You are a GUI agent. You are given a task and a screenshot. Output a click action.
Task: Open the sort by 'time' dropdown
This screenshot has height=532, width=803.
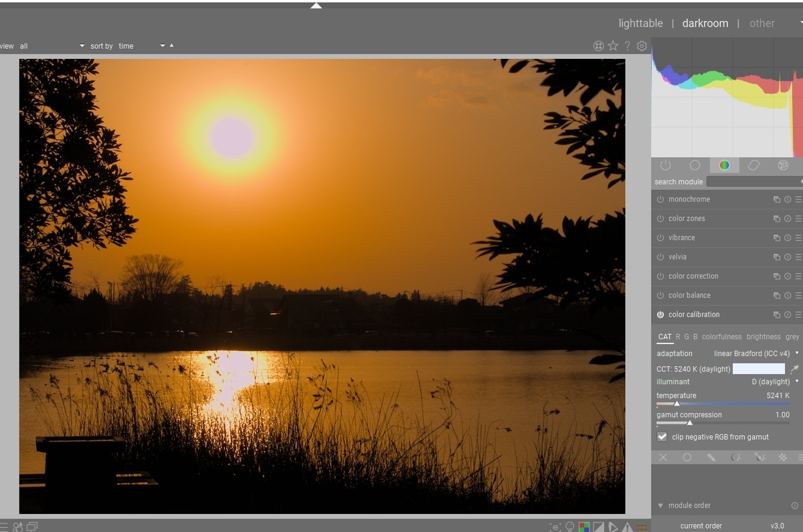(x=141, y=46)
